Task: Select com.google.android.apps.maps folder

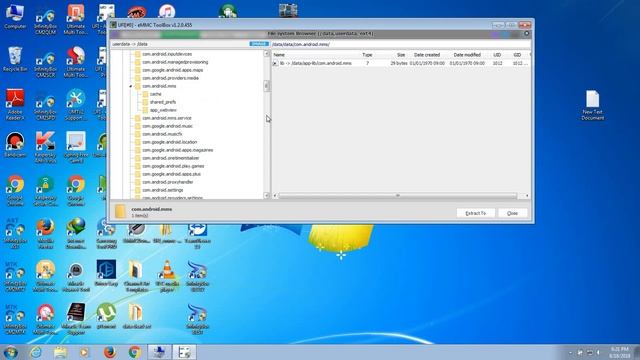Action: point(172,70)
